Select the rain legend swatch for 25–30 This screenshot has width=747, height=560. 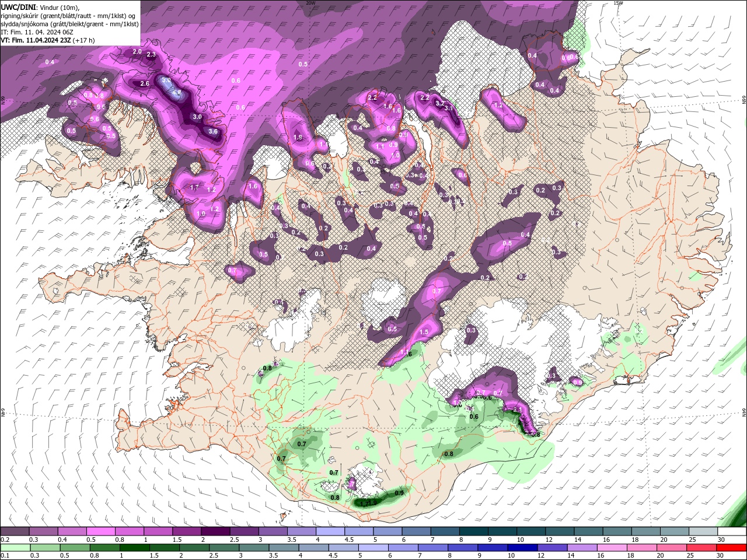702,548
